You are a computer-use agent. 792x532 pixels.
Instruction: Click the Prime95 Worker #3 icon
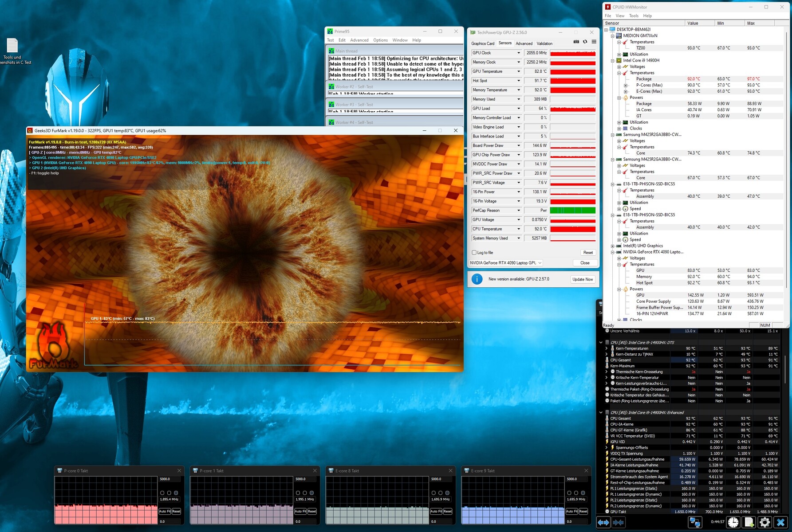(x=331, y=105)
